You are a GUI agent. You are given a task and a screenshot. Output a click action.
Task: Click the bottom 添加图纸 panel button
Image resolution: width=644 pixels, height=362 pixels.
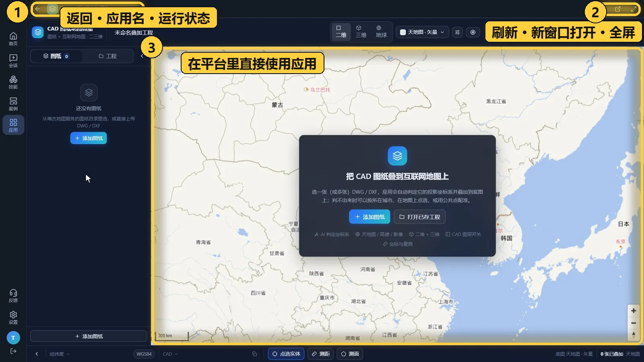pyautogui.click(x=89, y=336)
